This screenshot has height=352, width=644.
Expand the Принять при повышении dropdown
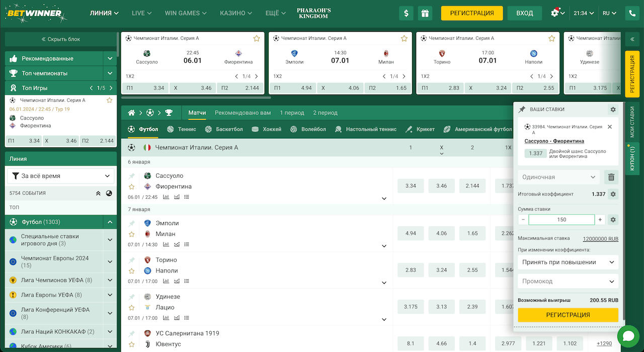click(568, 262)
